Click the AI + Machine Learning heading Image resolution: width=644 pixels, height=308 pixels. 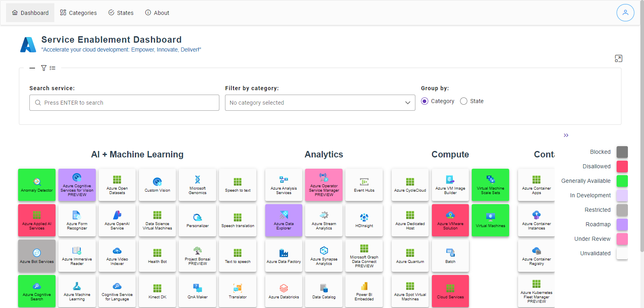pyautogui.click(x=137, y=155)
